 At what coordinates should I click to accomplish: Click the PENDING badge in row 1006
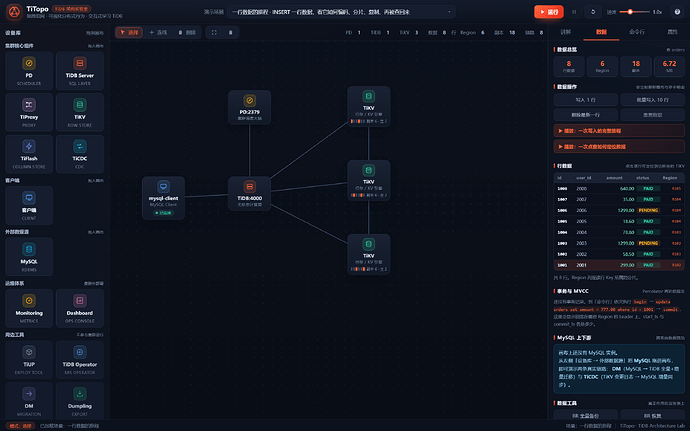pos(648,210)
